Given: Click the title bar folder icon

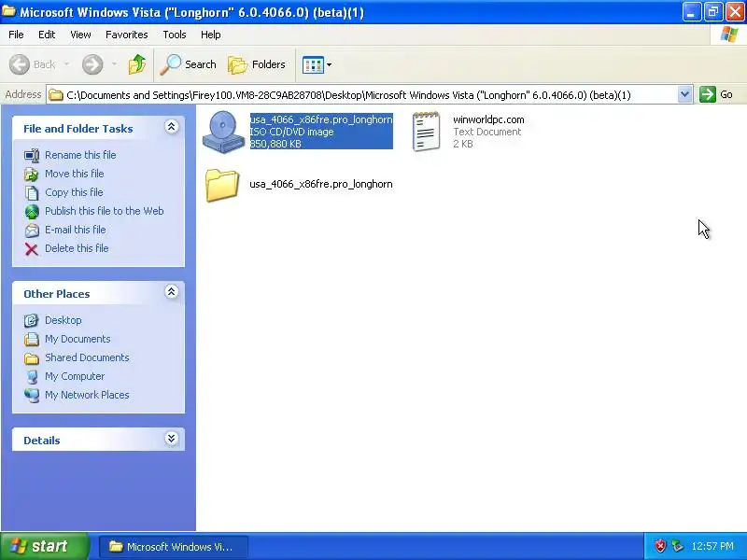Looking at the screenshot, I should click(x=8, y=10).
